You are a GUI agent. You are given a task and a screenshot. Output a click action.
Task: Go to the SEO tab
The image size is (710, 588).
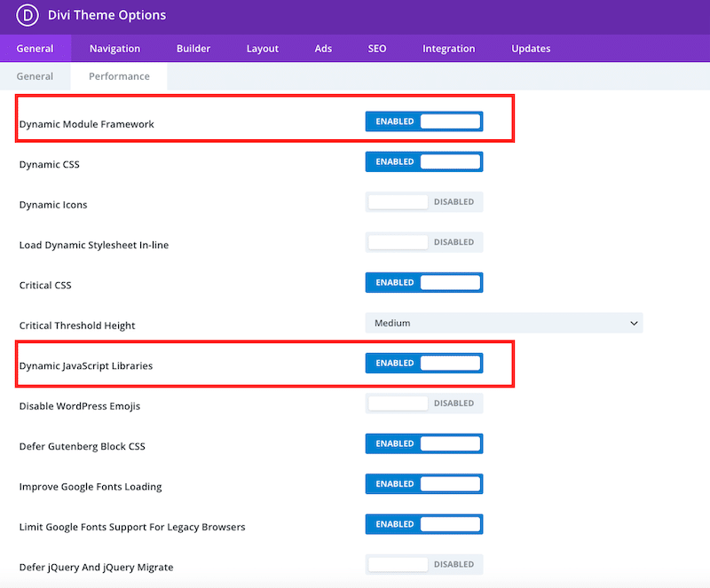pyautogui.click(x=376, y=49)
